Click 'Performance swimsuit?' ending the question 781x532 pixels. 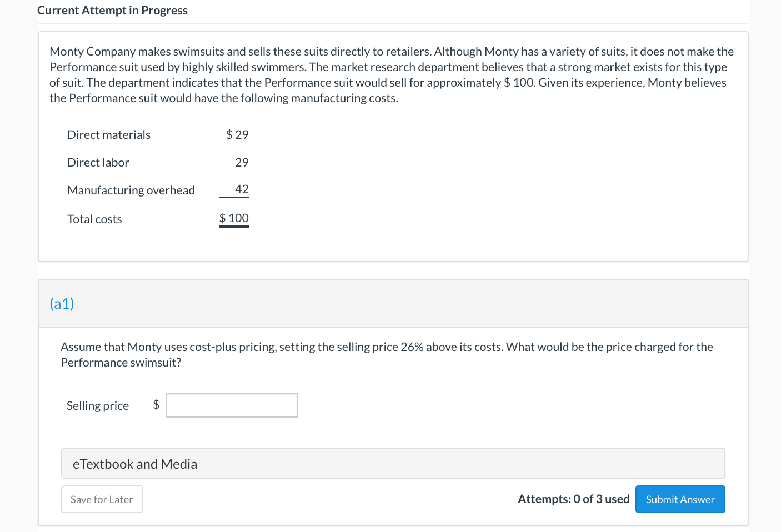121,363
